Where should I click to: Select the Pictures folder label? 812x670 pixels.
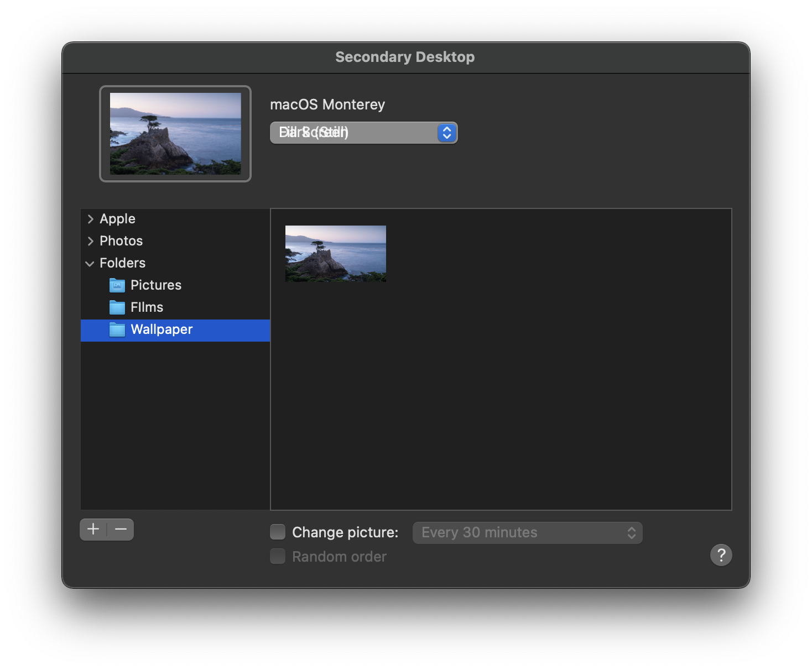point(156,285)
